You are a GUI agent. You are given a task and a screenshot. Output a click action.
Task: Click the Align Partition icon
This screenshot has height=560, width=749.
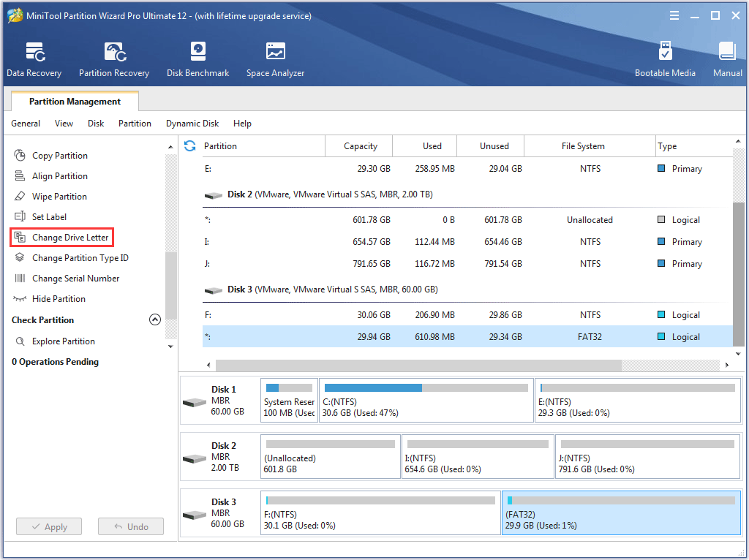[x=20, y=175]
